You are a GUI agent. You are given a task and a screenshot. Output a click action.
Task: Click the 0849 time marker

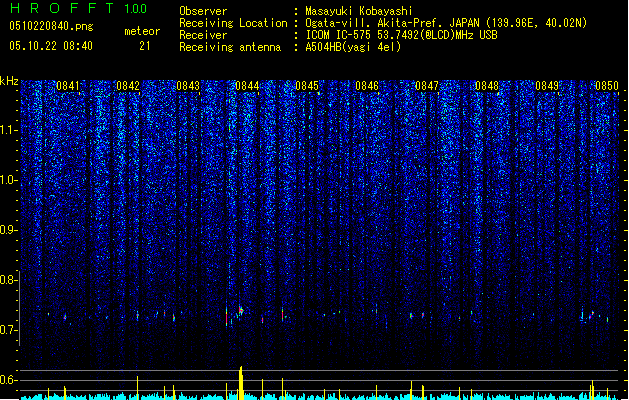pyautogui.click(x=547, y=86)
